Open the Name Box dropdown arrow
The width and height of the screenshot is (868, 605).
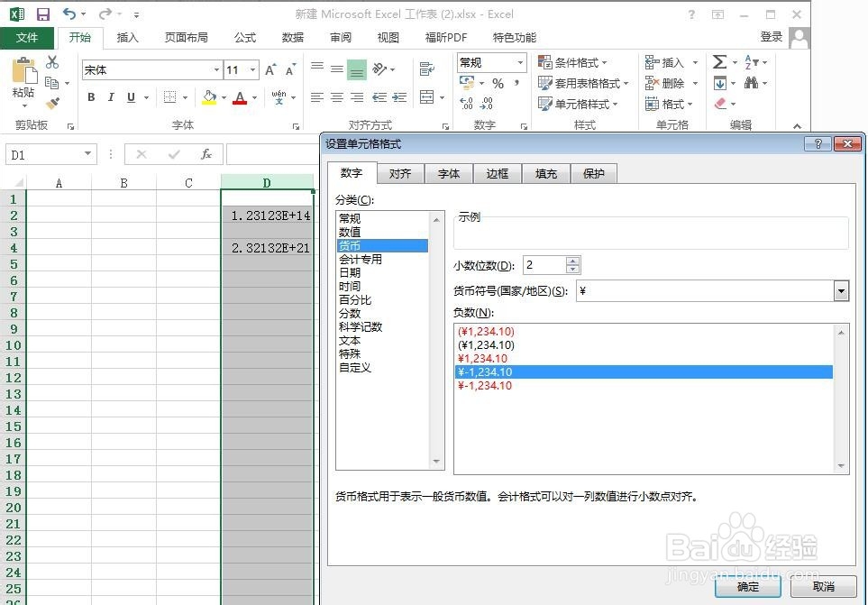pyautogui.click(x=88, y=154)
